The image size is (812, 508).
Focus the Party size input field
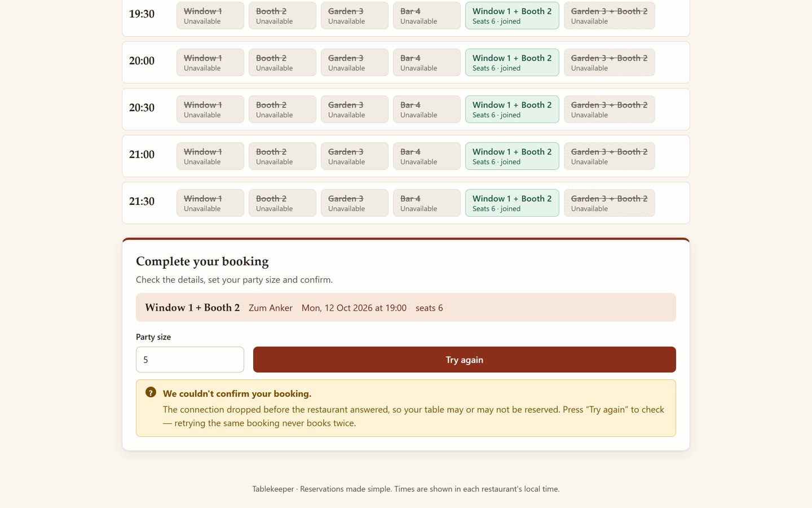pos(190,360)
